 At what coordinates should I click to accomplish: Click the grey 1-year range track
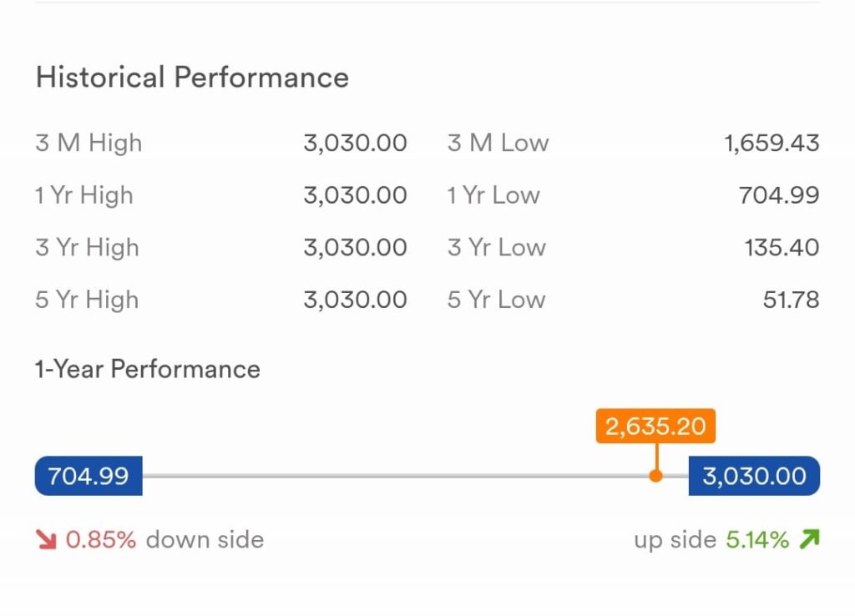pos(416,476)
